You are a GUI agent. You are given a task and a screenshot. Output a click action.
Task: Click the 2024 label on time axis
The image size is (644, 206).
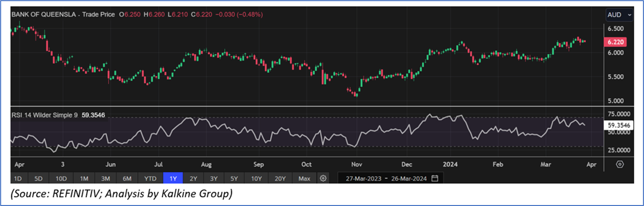451,164
